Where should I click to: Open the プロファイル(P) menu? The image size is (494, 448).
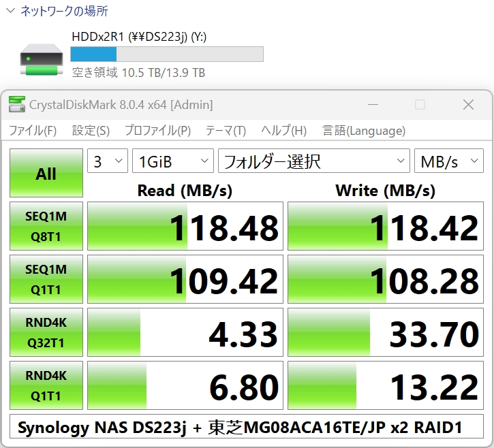(x=157, y=130)
